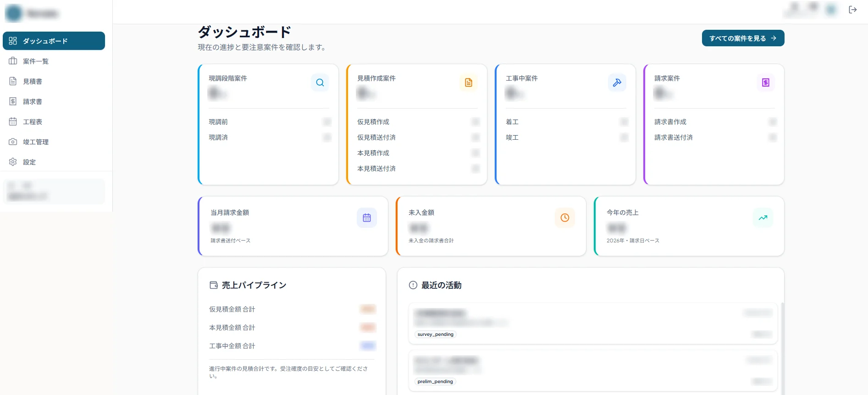The height and width of the screenshot is (395, 868).
Task: Select the 本見積送付済 row
Action: (418, 169)
